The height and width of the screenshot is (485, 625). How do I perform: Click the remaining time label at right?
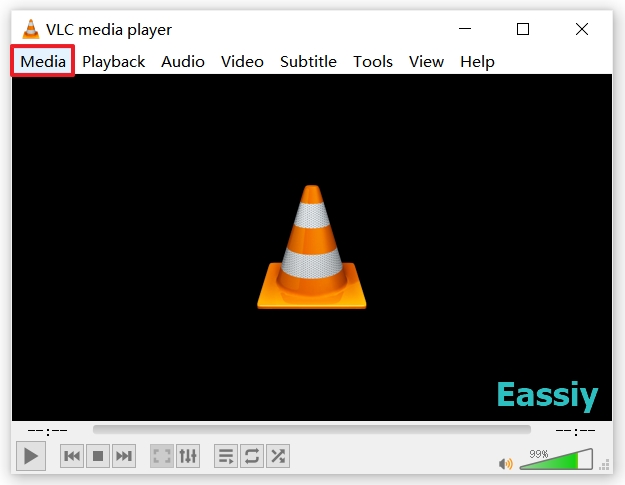575,431
